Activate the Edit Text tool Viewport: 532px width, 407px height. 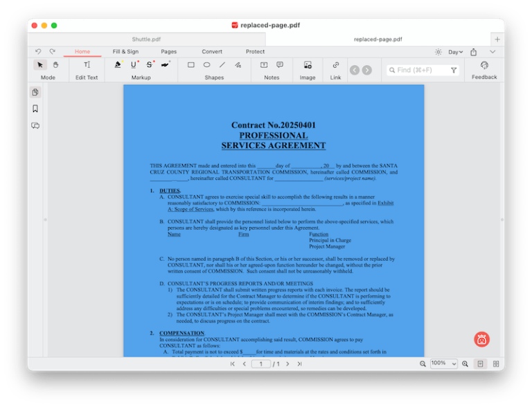87,65
